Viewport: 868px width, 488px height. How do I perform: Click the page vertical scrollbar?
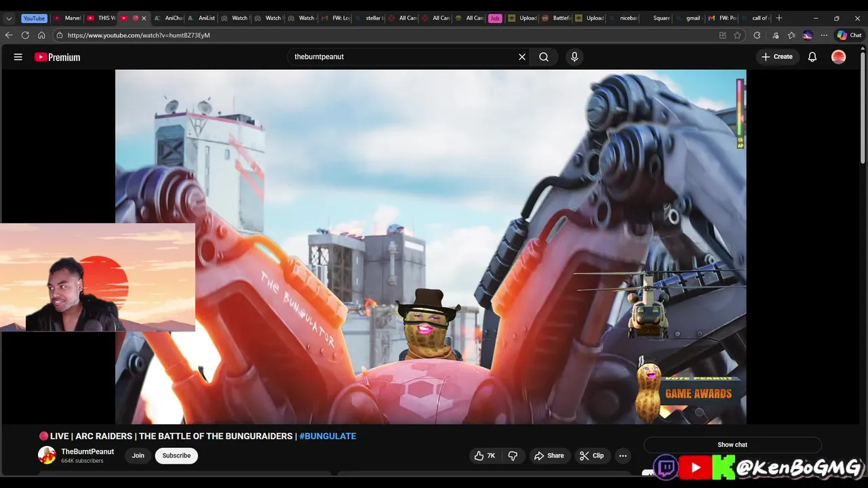click(863, 108)
